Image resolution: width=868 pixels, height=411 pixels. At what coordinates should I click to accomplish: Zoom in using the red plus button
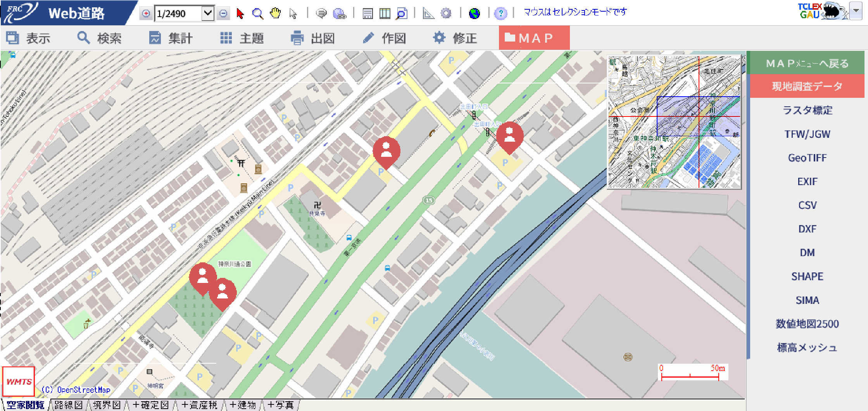[146, 13]
